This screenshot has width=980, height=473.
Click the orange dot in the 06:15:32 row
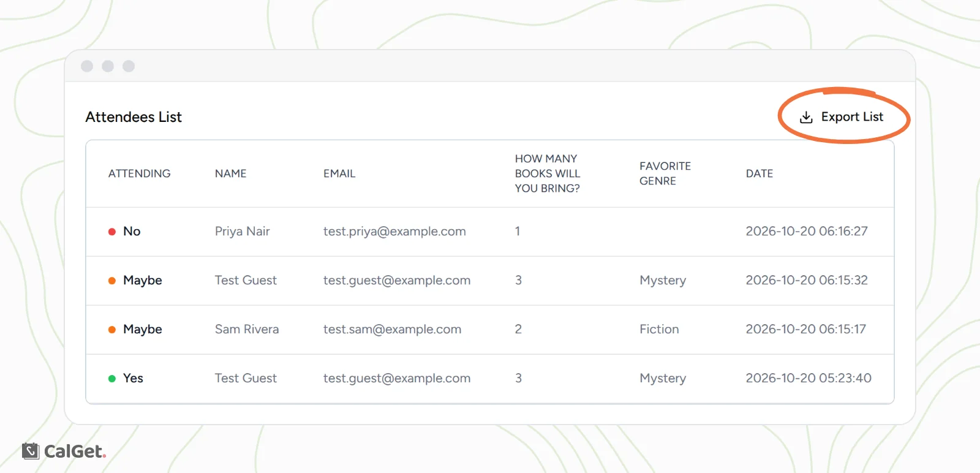pyautogui.click(x=112, y=281)
